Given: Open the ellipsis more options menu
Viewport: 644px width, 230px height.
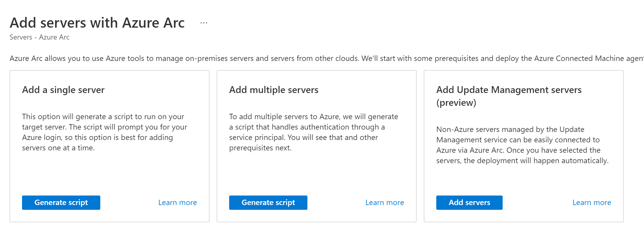Looking at the screenshot, I should (x=204, y=23).
